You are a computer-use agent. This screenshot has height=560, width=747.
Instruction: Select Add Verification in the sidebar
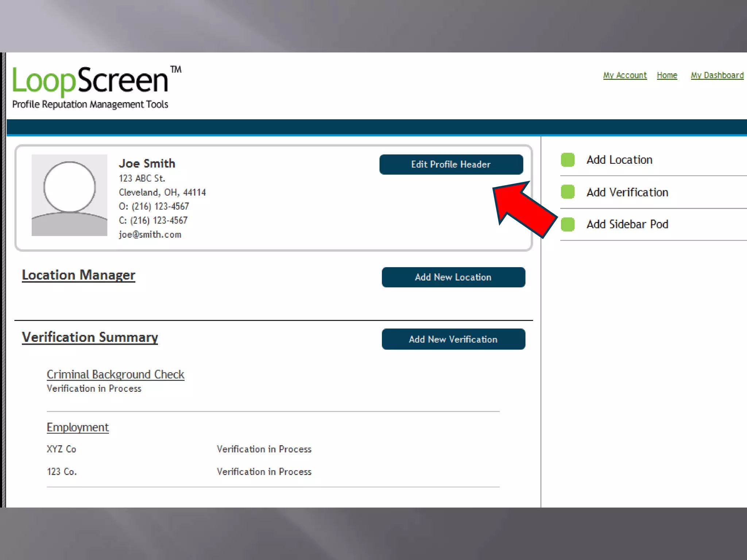(627, 192)
